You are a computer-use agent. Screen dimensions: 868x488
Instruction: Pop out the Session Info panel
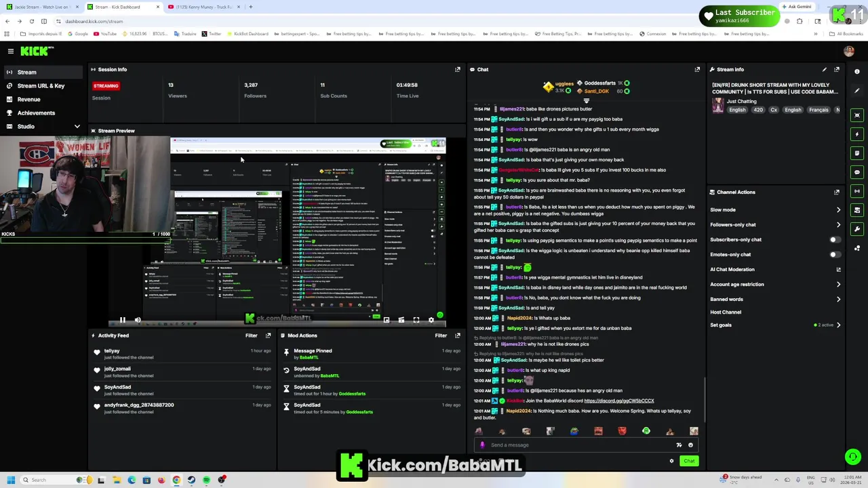pos(458,69)
